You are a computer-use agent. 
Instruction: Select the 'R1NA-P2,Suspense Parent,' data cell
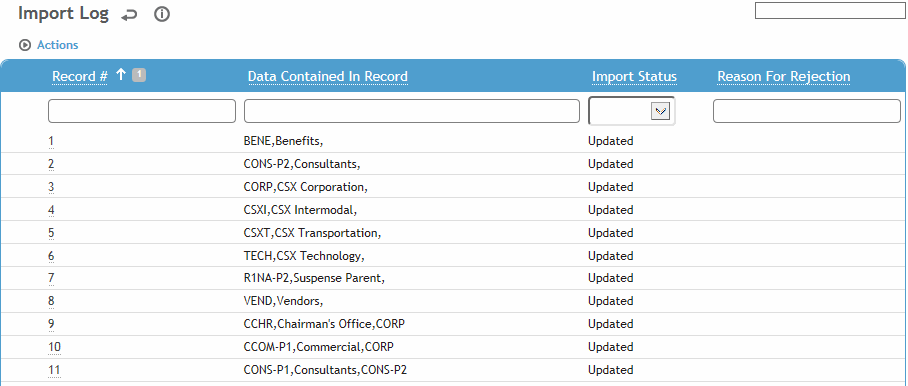314,278
